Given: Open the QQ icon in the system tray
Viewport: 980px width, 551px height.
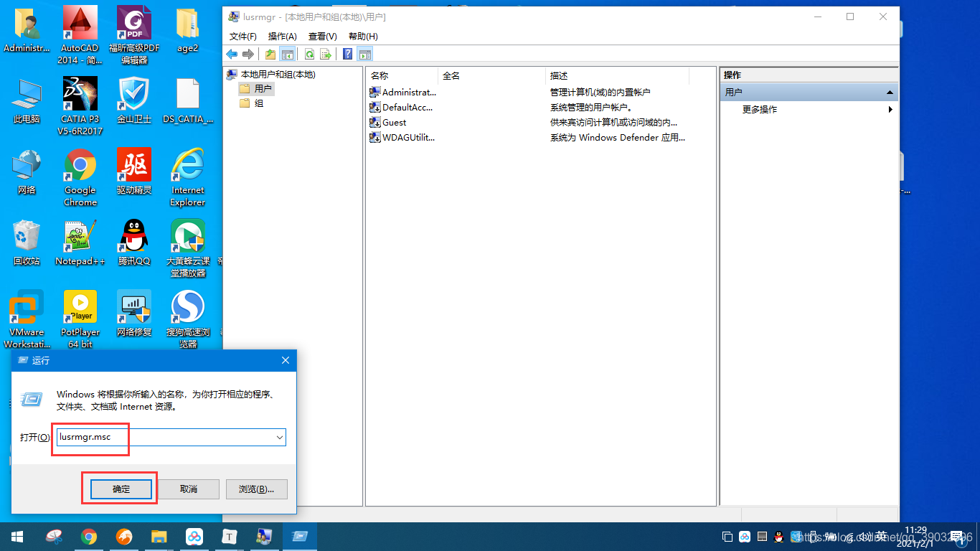Looking at the screenshot, I should point(778,537).
